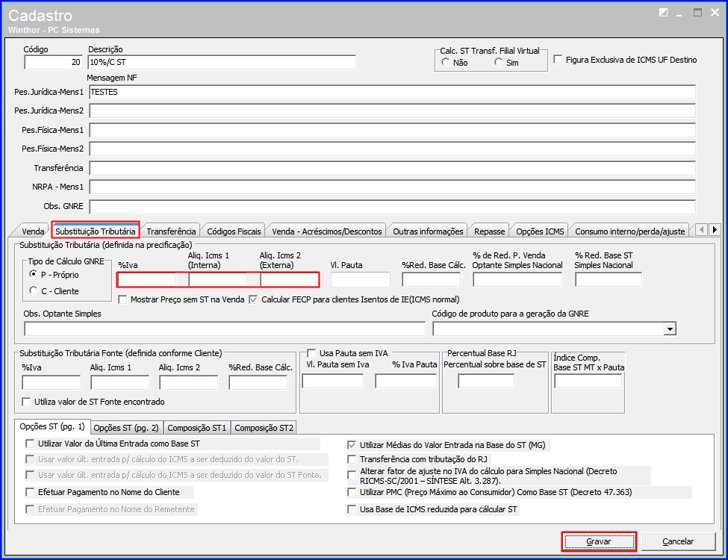Click Base ST MT x Pauta field
Image resolution: width=728 pixels, height=560 pixels.
click(588, 381)
